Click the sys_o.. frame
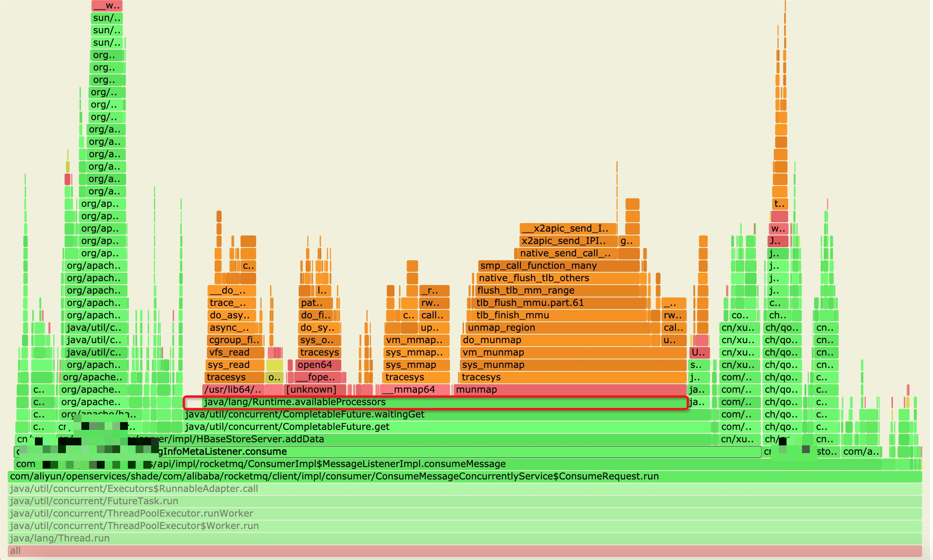 (x=320, y=340)
